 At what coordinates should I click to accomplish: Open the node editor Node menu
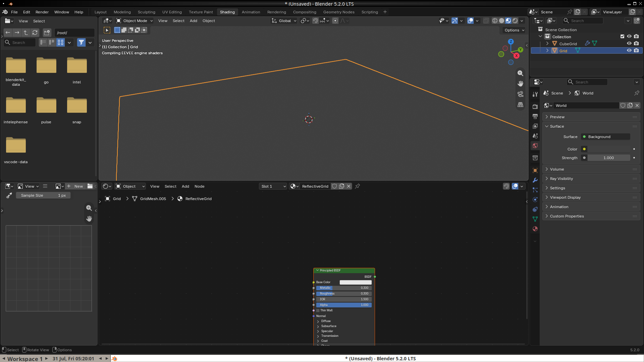click(x=200, y=186)
